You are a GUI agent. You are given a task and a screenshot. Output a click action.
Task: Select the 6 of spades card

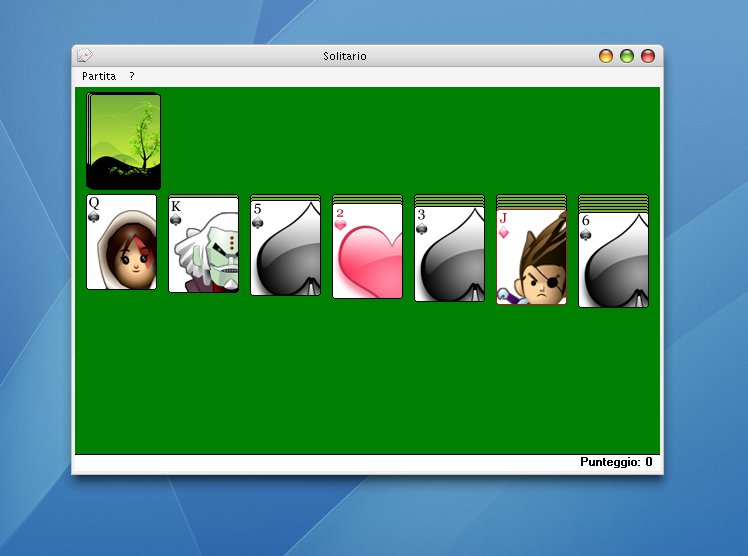pos(613,260)
